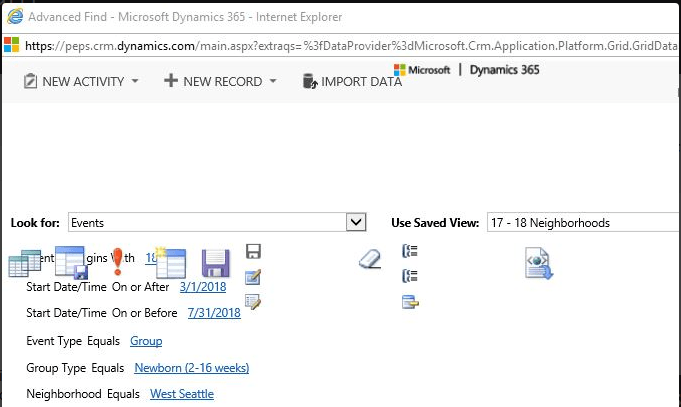Run query with red exclamation Results icon
Screen dimensions: 681x407
[117, 261]
